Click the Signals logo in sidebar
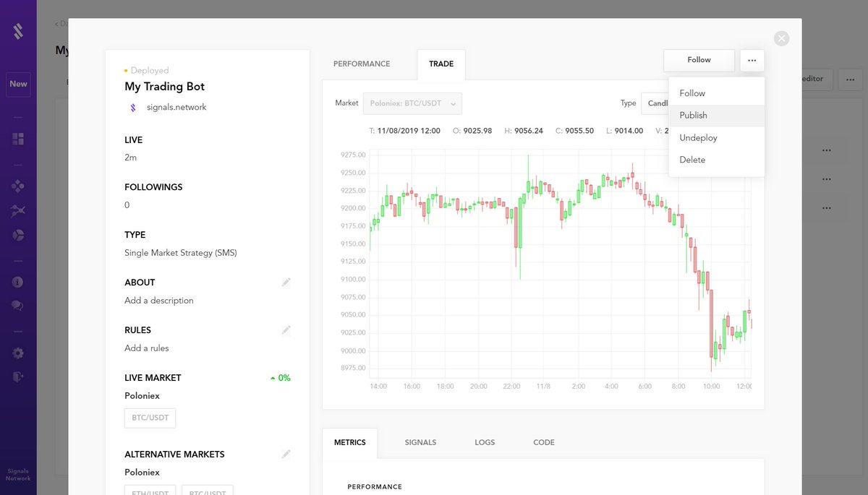Viewport: 868px width, 495px height. tap(18, 31)
